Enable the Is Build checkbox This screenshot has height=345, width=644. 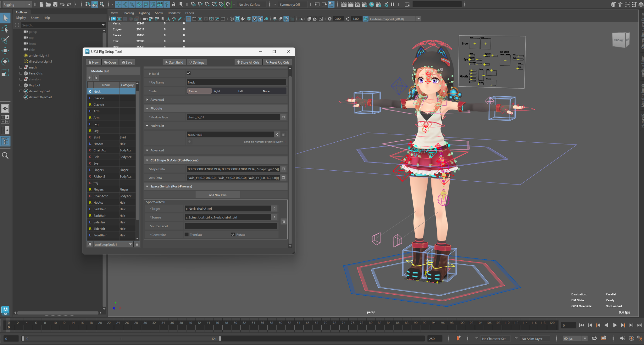(189, 73)
